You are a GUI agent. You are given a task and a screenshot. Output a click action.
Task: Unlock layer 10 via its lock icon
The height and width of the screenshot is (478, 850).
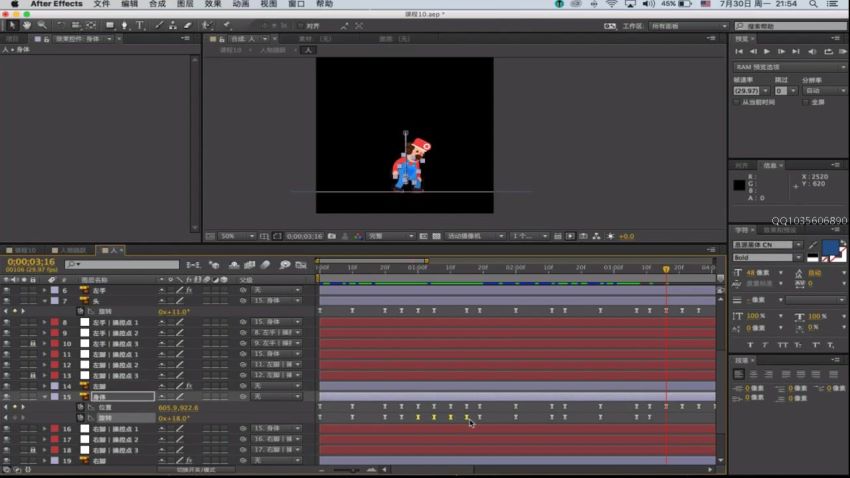coord(33,344)
